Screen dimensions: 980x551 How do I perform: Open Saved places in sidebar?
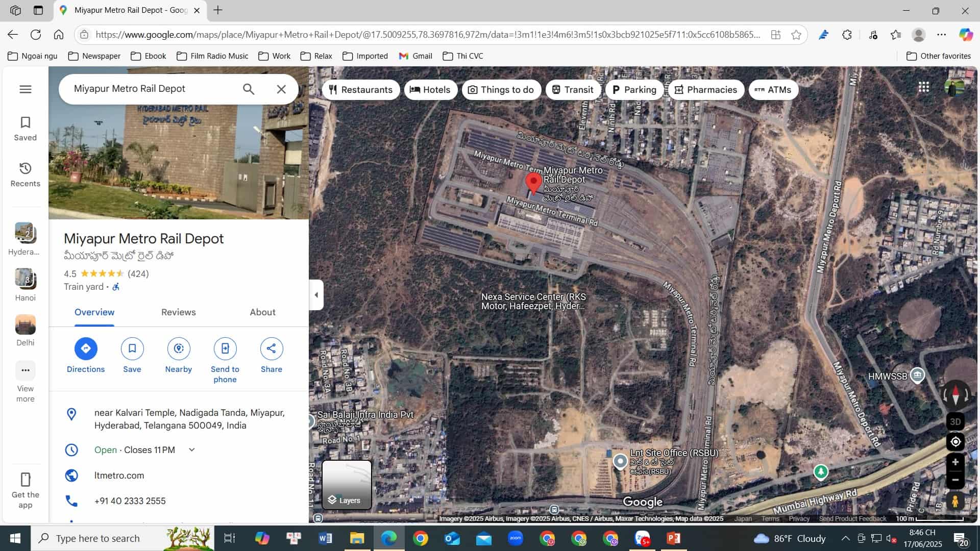(x=25, y=129)
